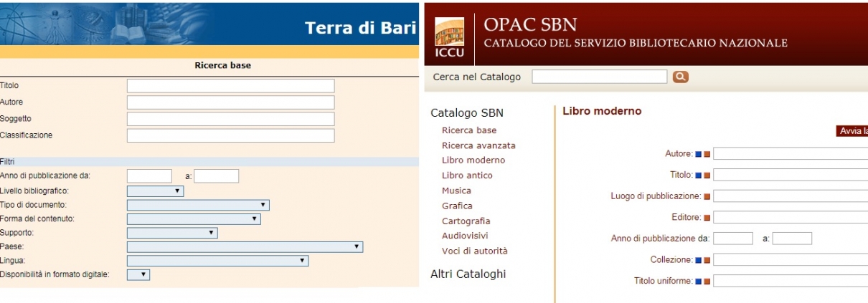Click the Terra di Bari end year 'a' field
Image resolution: width=868 pixels, height=303 pixels.
point(216,176)
